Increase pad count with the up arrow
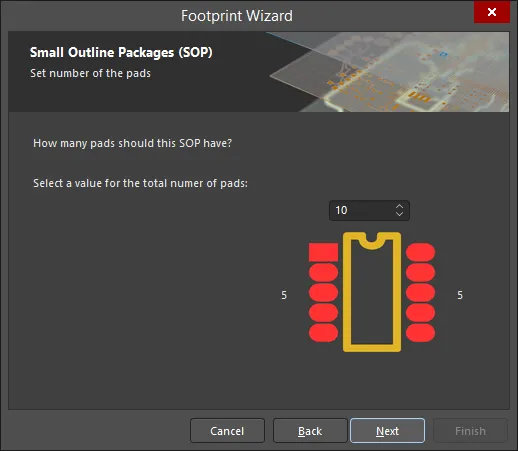The width and height of the screenshot is (518, 451). pos(399,206)
